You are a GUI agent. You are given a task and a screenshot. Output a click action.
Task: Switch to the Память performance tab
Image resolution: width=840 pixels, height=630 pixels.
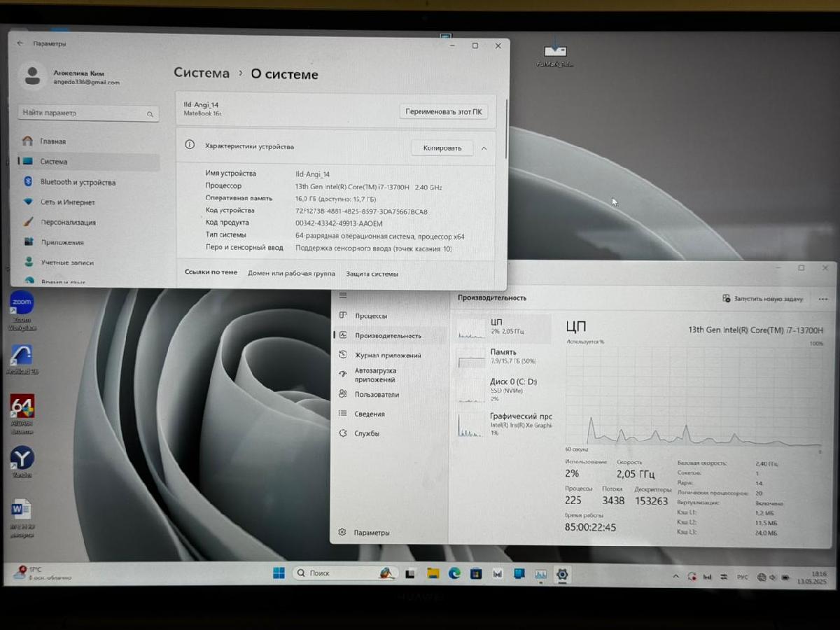click(505, 356)
